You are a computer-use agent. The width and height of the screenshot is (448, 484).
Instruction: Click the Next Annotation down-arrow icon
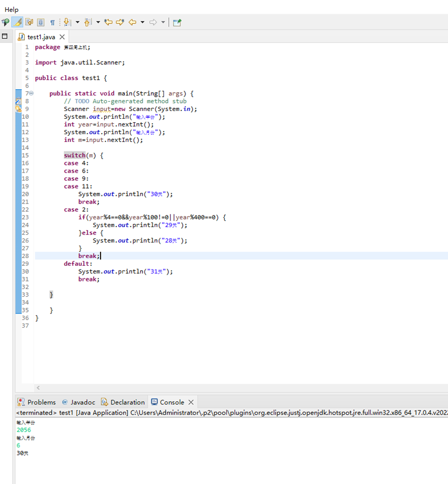pos(67,22)
